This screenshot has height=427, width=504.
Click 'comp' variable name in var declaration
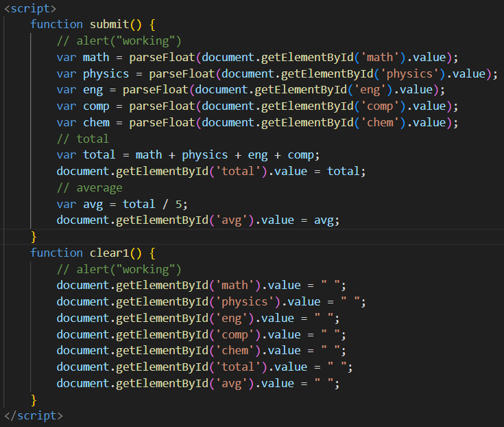tap(96, 106)
